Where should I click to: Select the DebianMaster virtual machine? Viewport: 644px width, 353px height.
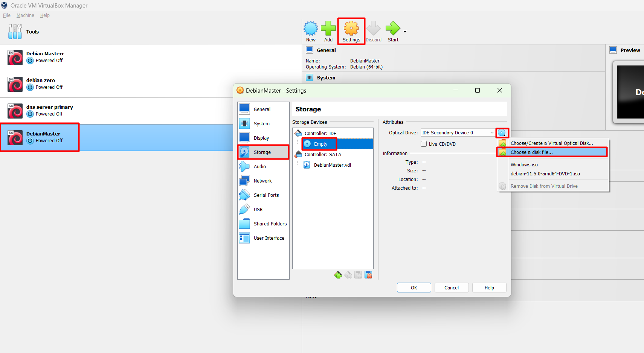117,138
